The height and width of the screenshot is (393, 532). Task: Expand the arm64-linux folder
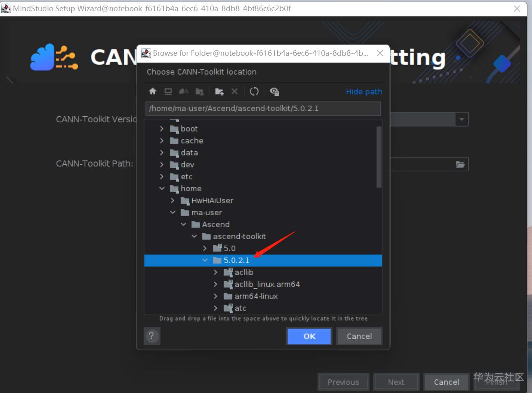pyautogui.click(x=215, y=296)
